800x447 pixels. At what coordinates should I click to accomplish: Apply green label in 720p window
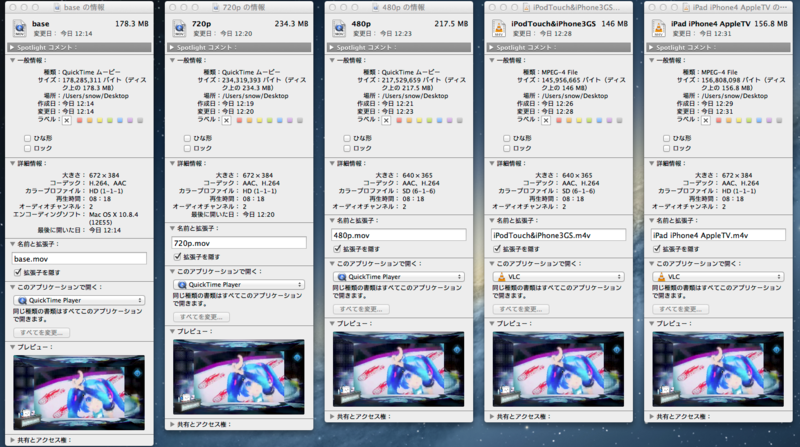tap(269, 120)
